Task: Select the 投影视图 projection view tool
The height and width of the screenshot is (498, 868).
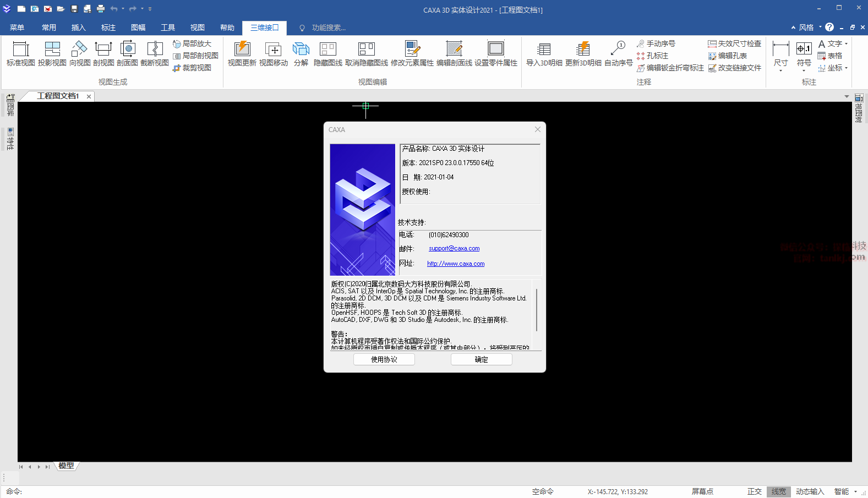Action: tap(52, 53)
